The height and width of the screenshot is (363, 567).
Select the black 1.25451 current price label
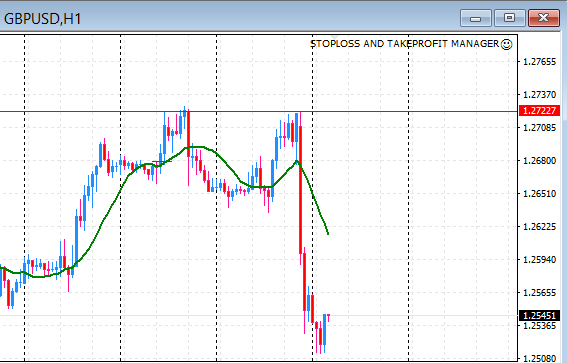(x=539, y=316)
